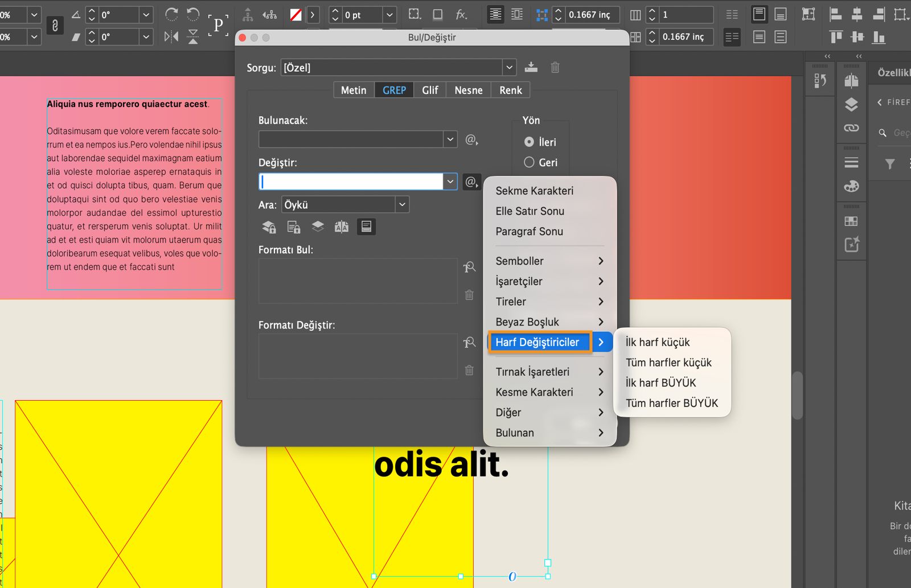Screen dimensions: 911x588
Task: Click the history panel icon in left dock
Action: (x=820, y=81)
